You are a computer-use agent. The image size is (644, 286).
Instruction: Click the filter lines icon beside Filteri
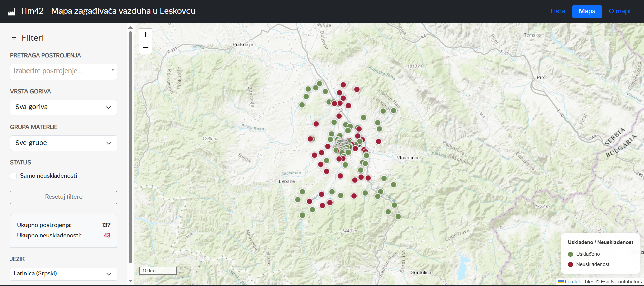[x=14, y=38]
